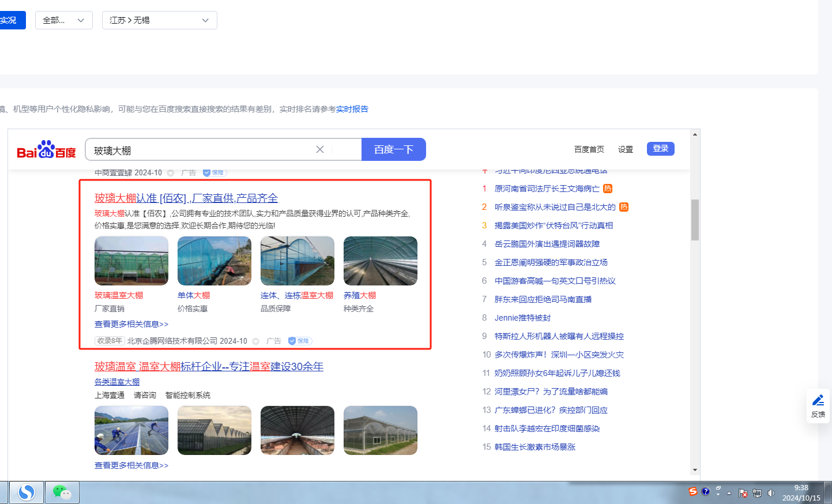The image size is (832, 504).
Task: Open hot search Jennie推特被封
Action: click(523, 318)
